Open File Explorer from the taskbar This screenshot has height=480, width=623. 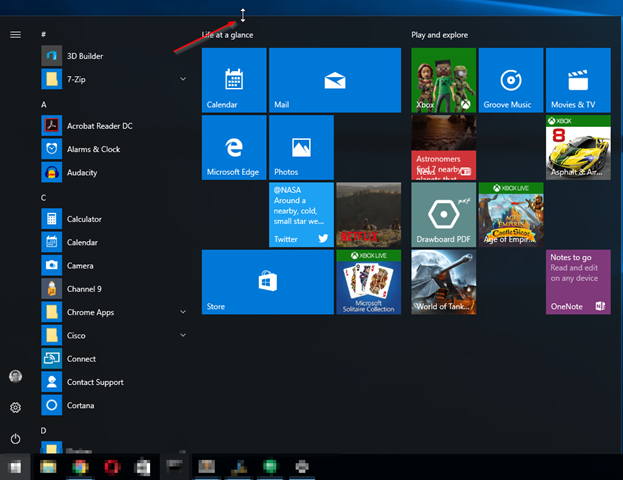pyautogui.click(x=48, y=467)
